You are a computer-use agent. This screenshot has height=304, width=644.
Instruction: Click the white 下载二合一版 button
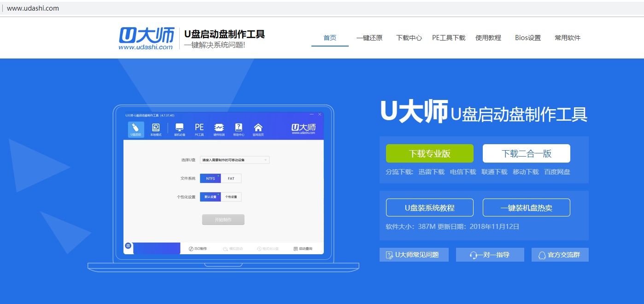click(x=526, y=153)
